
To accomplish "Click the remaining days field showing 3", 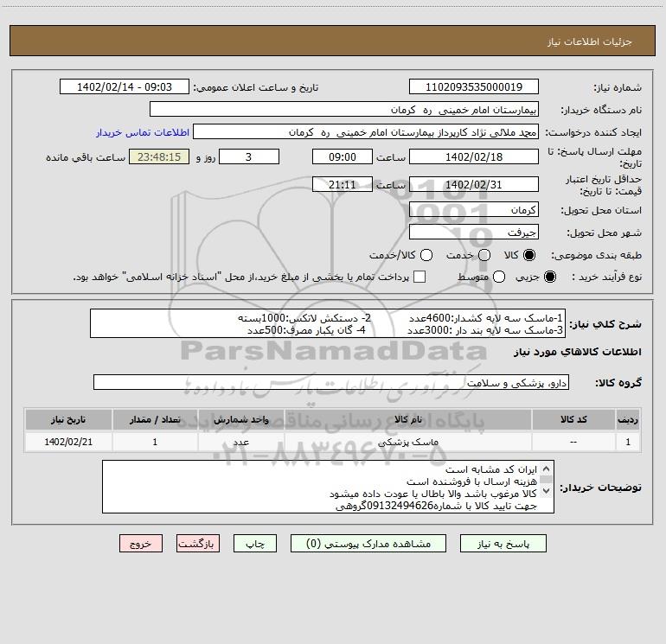I will pyautogui.click(x=249, y=156).
